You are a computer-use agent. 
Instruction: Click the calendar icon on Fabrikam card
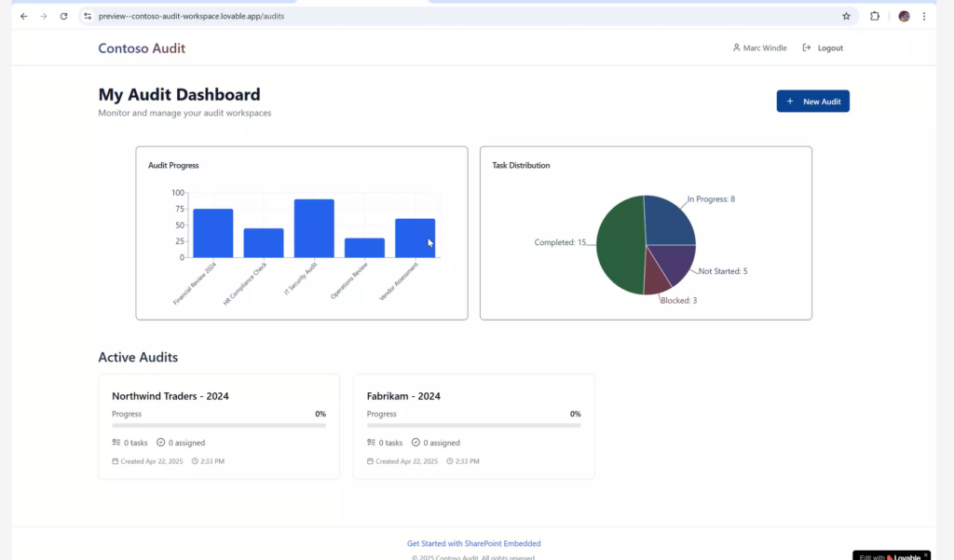pyautogui.click(x=370, y=461)
